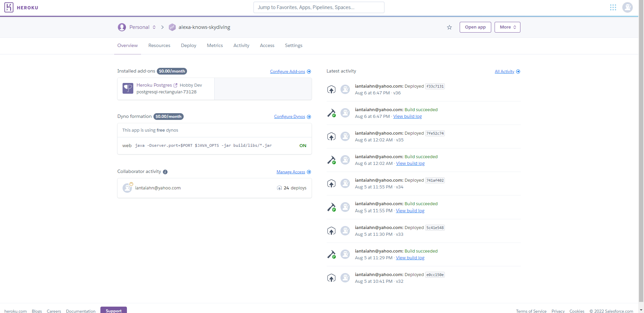This screenshot has width=644, height=313.
Task: Click arrow icon beside Configure Dynos
Action: pos(309,117)
